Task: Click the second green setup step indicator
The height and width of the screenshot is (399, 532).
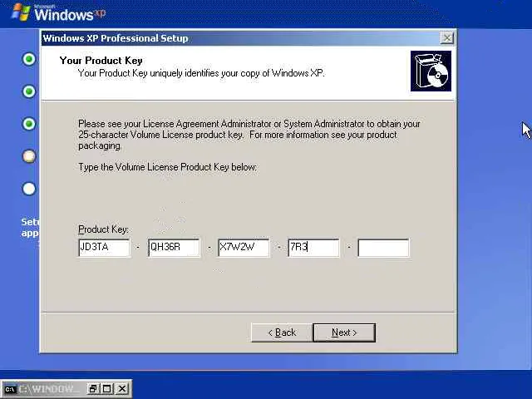Action: click(x=29, y=91)
